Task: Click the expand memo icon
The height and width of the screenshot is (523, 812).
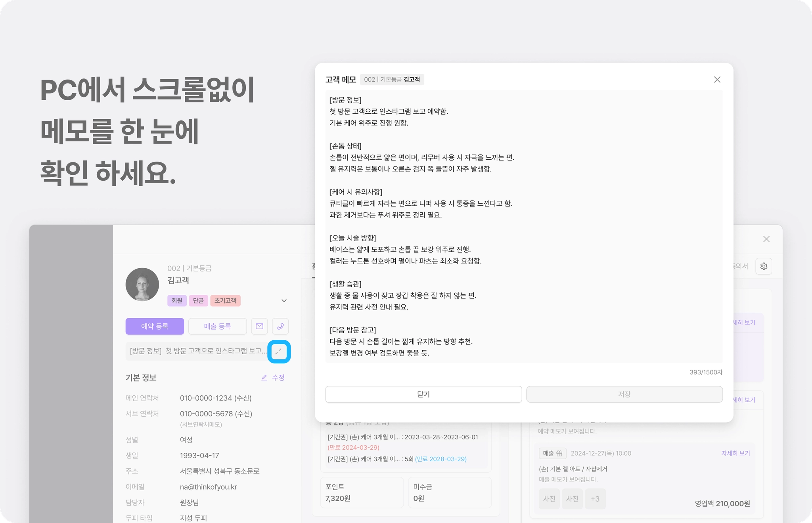Action: pyautogui.click(x=279, y=351)
